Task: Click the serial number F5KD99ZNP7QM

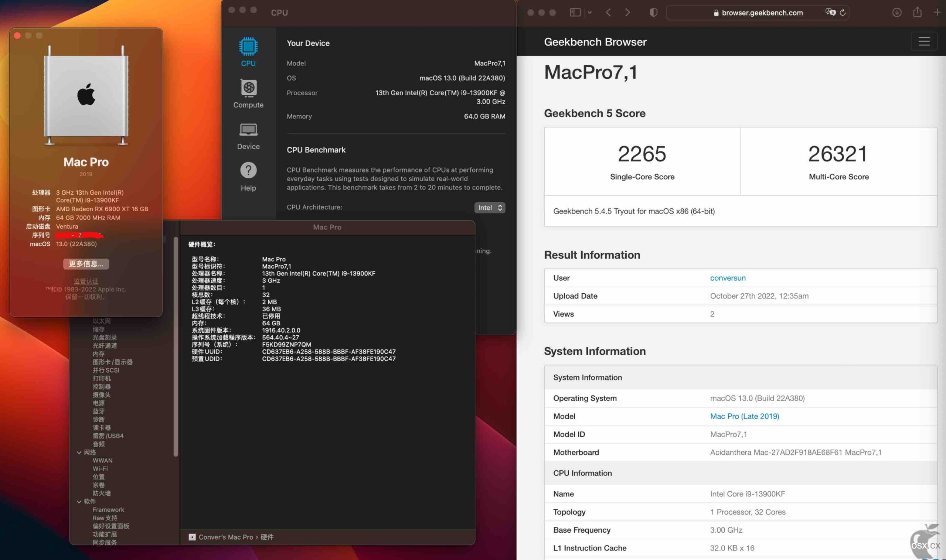Action: coord(286,344)
